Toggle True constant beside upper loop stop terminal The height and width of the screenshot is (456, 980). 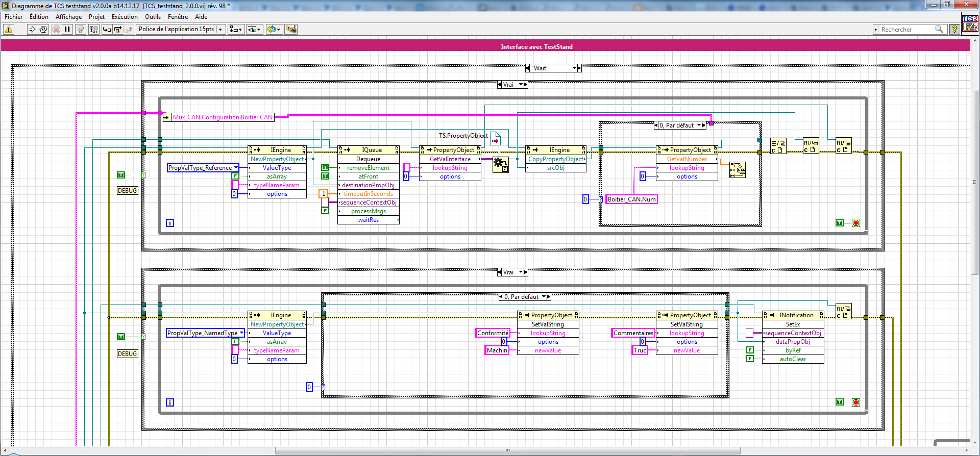(840, 223)
